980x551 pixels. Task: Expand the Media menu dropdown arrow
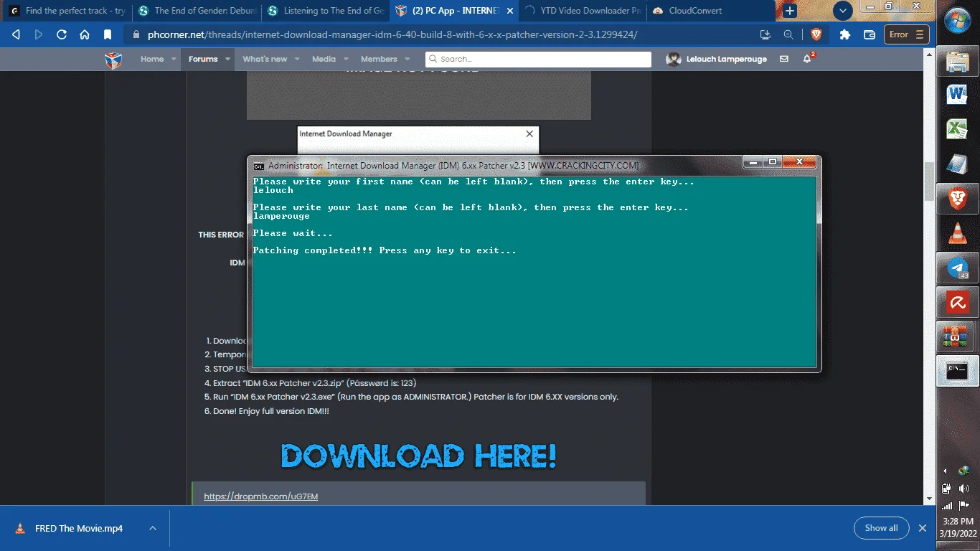pyautogui.click(x=346, y=59)
